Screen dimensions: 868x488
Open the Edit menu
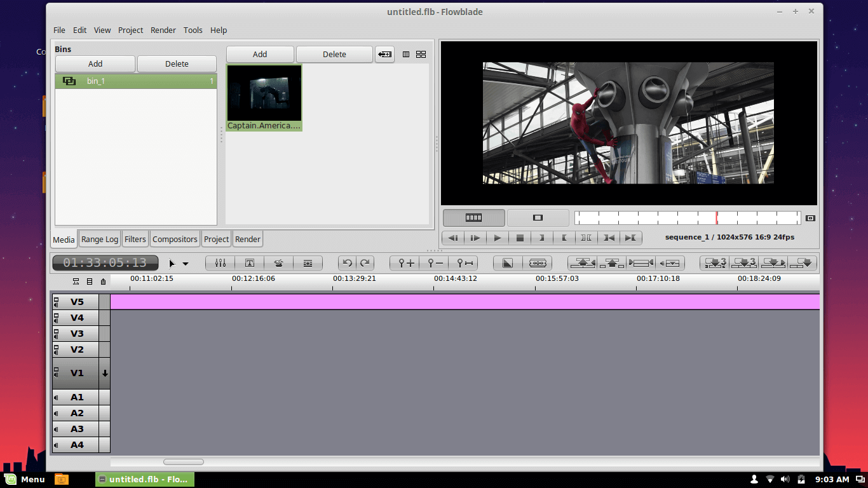click(x=79, y=30)
